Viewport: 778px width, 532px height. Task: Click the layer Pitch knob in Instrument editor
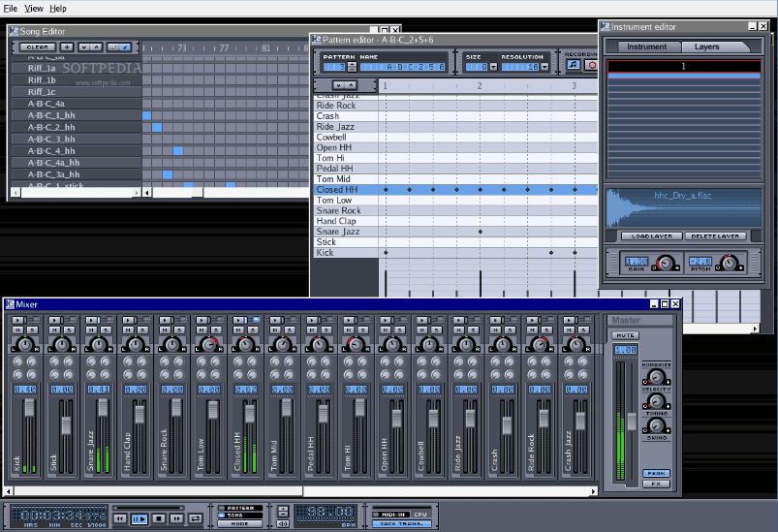pyautogui.click(x=729, y=263)
